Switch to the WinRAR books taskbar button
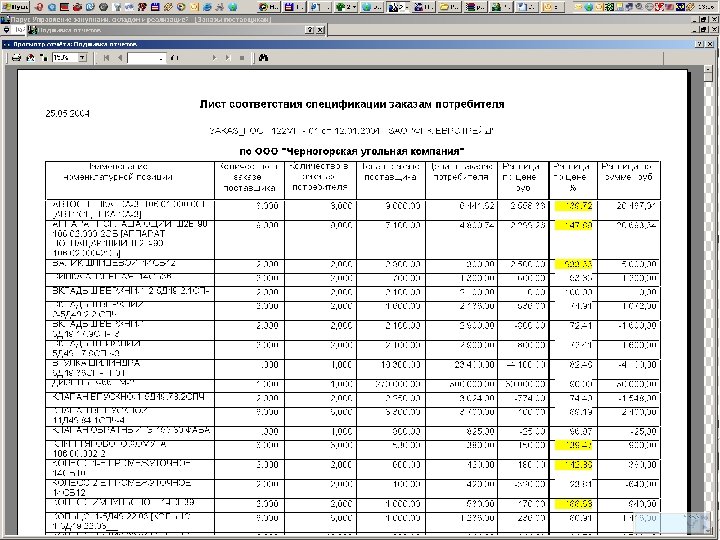Screen dimensions: 720x540 click(475, 7)
